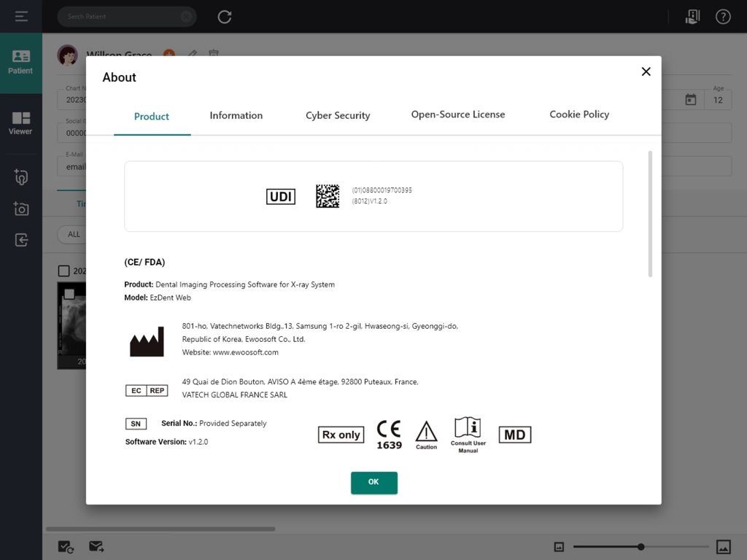Toggle the ALL filter in the timeline
The width and height of the screenshot is (747, 560).
(x=73, y=234)
